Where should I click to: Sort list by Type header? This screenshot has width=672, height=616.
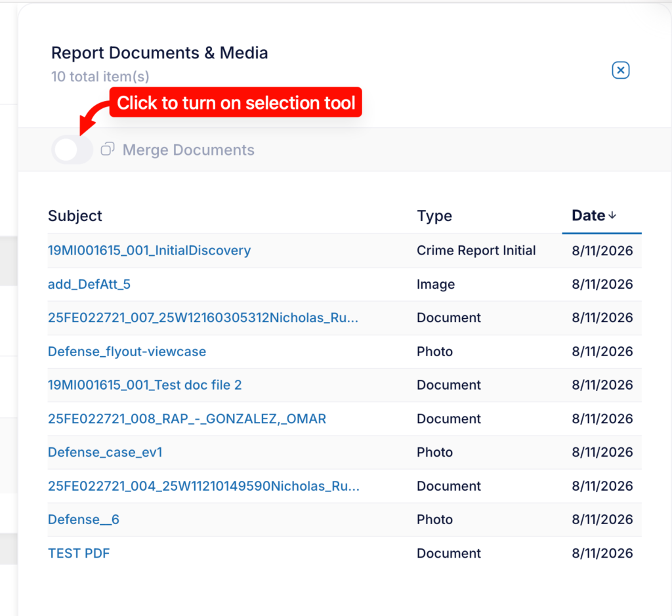point(434,216)
